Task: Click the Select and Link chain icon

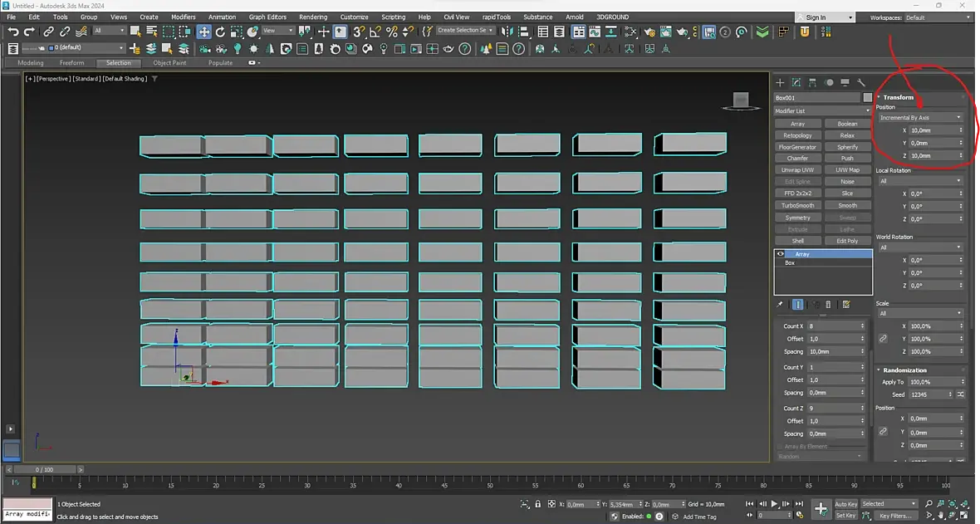Action: tap(49, 32)
